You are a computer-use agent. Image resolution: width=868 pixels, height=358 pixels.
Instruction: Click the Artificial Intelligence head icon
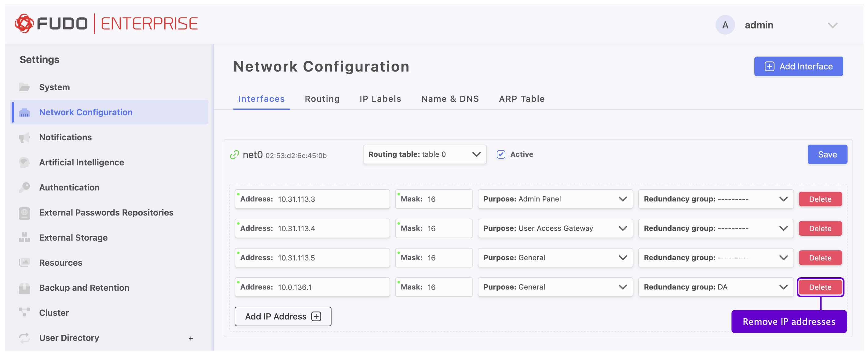24,162
